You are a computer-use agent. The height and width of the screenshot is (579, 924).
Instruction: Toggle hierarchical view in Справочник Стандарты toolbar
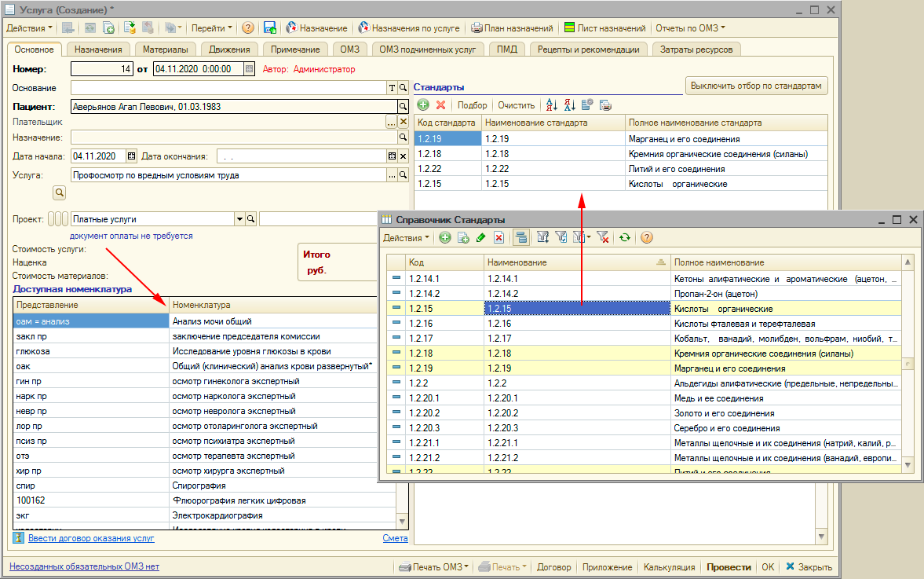tap(521, 237)
